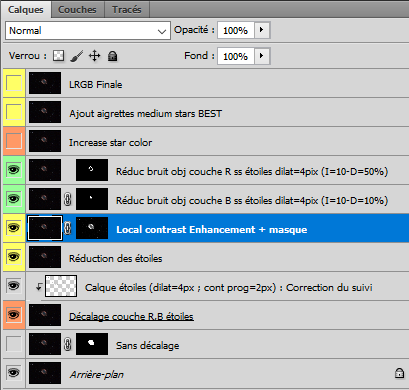
Task: Open the Tracés tab
Action: tap(127, 9)
